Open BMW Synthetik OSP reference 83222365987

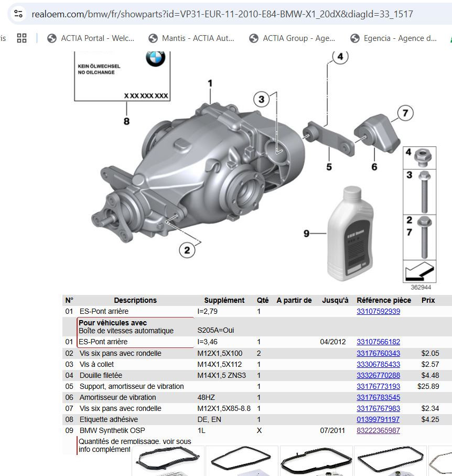378,430
